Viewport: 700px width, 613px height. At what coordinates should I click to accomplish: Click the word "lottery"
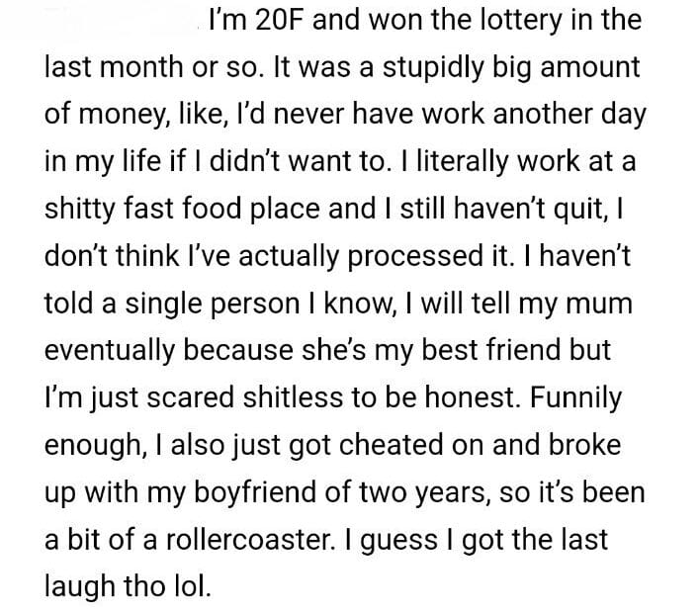535,22
